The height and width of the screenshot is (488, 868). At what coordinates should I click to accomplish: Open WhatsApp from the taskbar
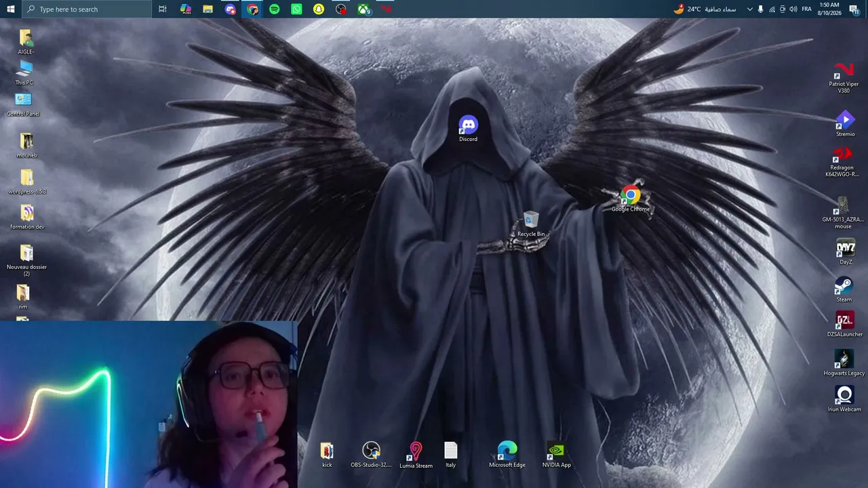[296, 9]
